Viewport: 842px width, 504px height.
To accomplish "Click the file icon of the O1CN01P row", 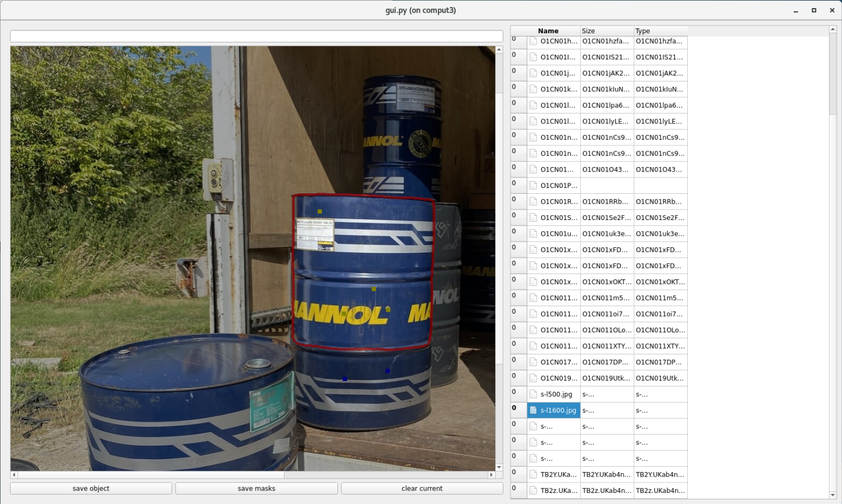I will click(x=533, y=186).
